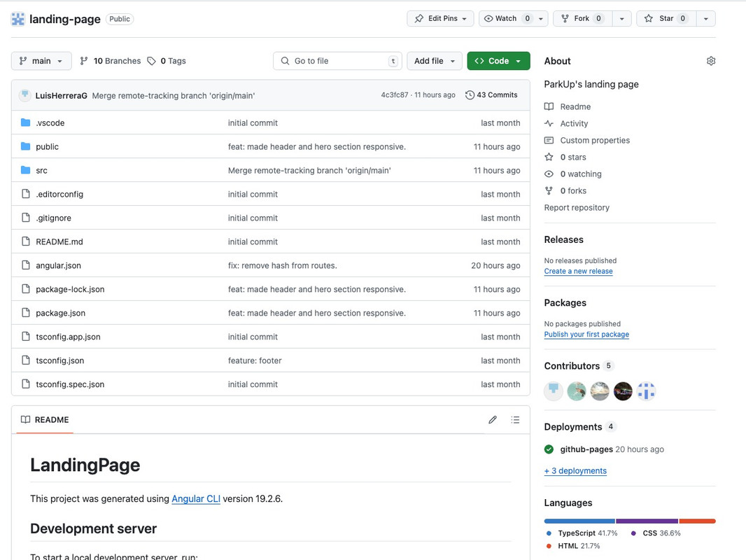Click the orange HTML language bar segment
The width and height of the screenshot is (746, 560).
[x=698, y=521]
